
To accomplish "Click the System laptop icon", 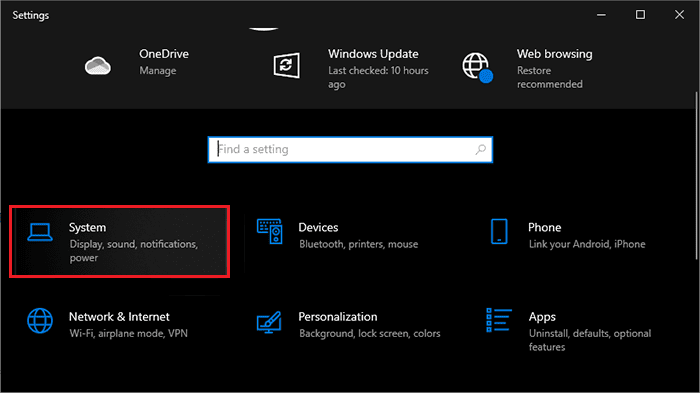I will [40, 232].
